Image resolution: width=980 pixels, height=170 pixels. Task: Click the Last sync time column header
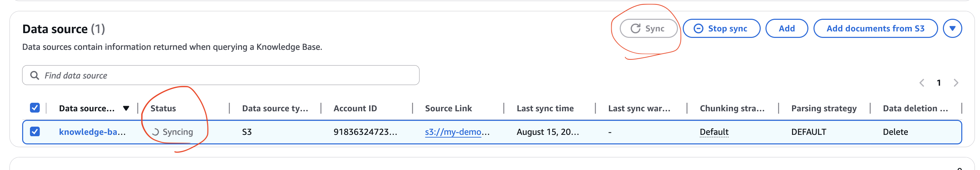pos(545,109)
